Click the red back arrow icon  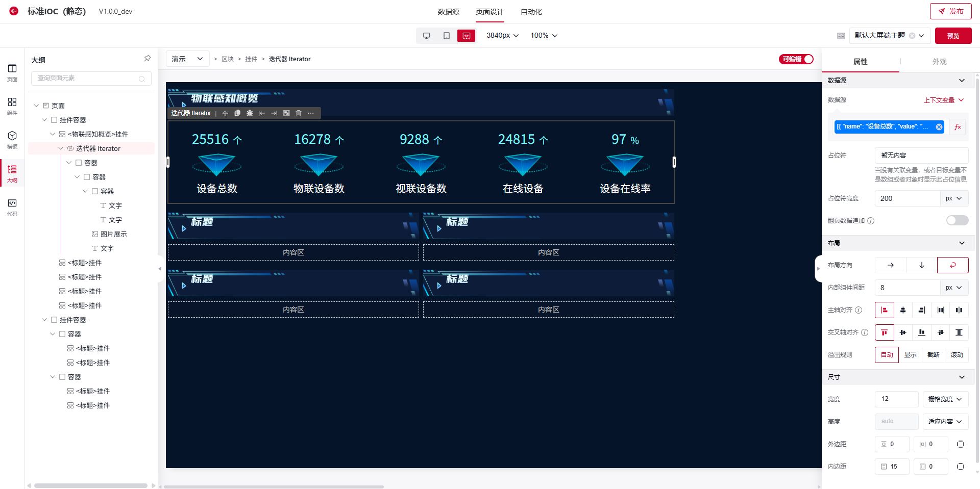coord(14,11)
